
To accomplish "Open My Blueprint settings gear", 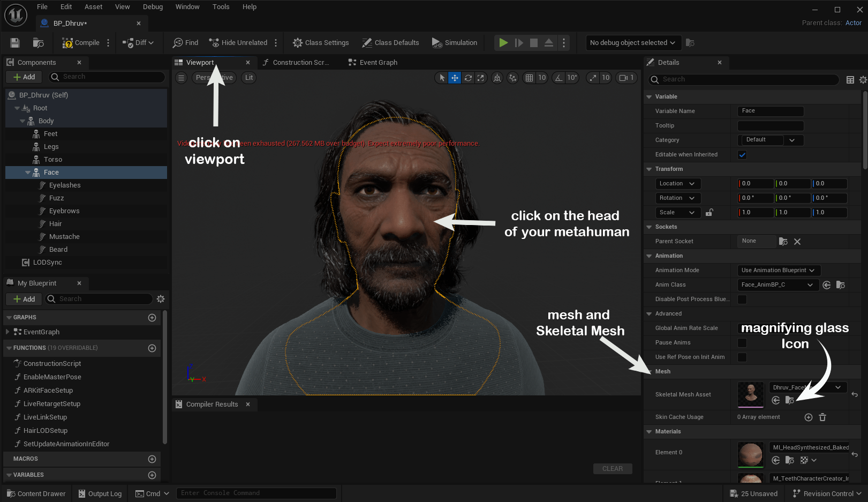I will coord(161,299).
